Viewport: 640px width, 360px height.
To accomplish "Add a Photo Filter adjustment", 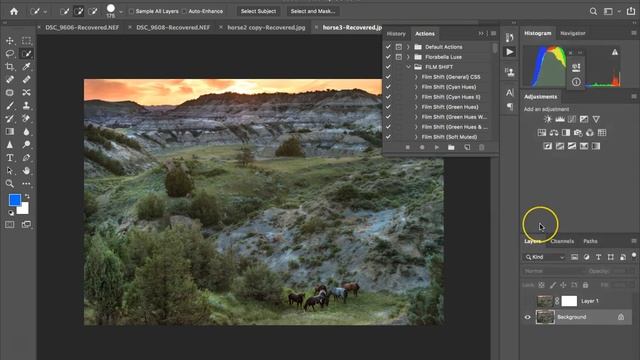I will coord(578,133).
